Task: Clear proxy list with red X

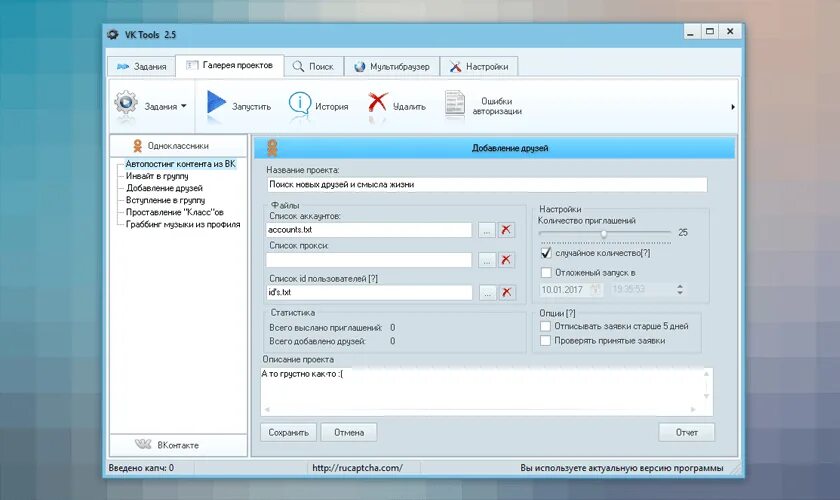Action: (x=506, y=260)
